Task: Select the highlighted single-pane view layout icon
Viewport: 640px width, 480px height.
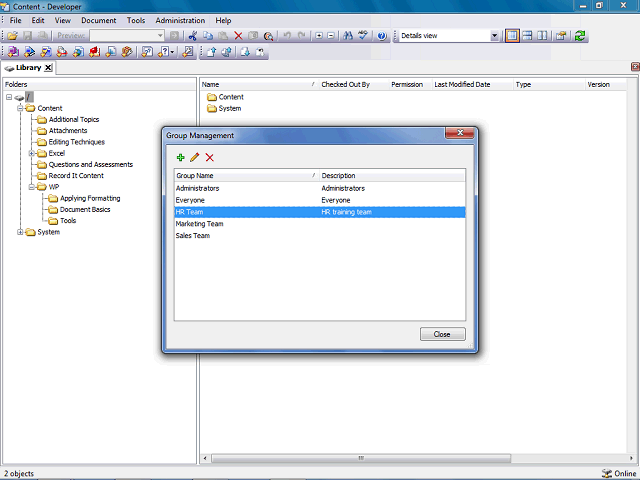Action: (x=512, y=36)
